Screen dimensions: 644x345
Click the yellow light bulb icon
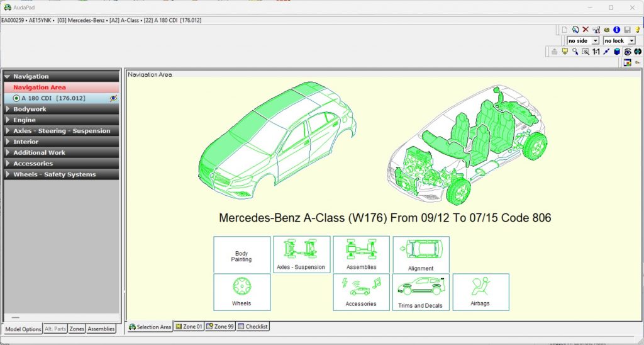tap(638, 30)
